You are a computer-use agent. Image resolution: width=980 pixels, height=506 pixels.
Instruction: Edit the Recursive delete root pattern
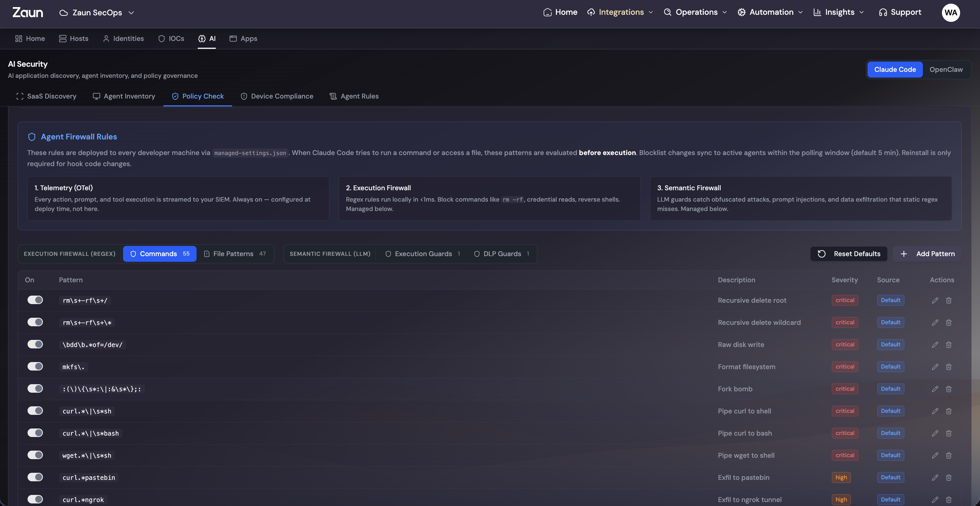point(935,300)
